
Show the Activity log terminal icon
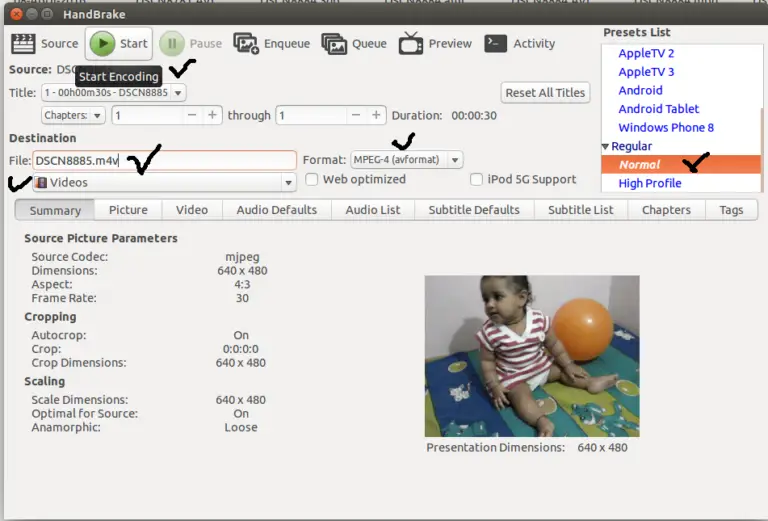coord(495,43)
